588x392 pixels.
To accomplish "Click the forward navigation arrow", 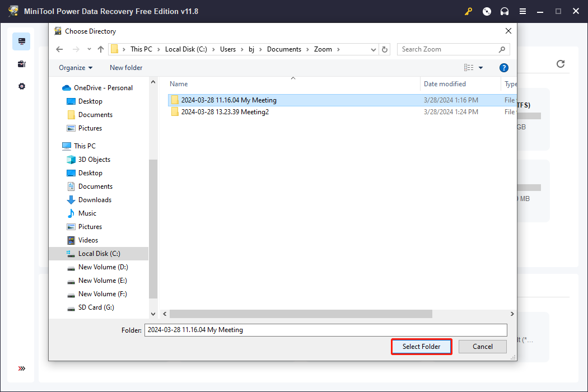I will [x=76, y=49].
